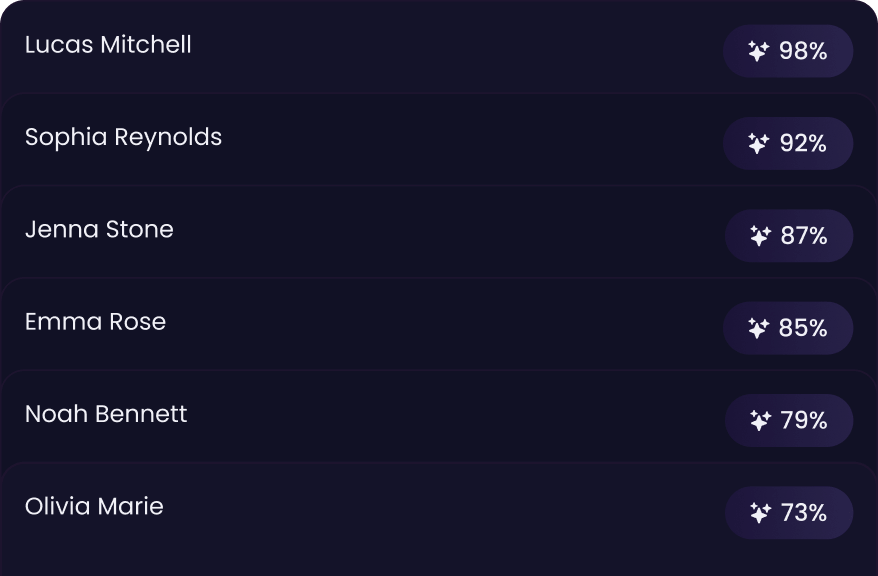The width and height of the screenshot is (878, 576).
Task: Click the 92% match score badge
Action: pos(788,143)
